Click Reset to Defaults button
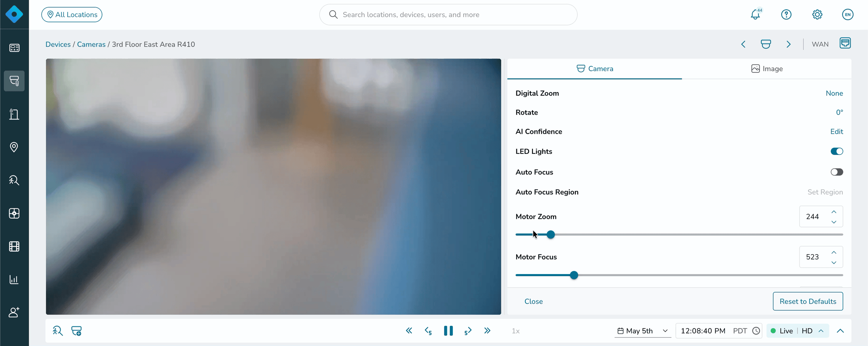The image size is (868, 346). (808, 302)
